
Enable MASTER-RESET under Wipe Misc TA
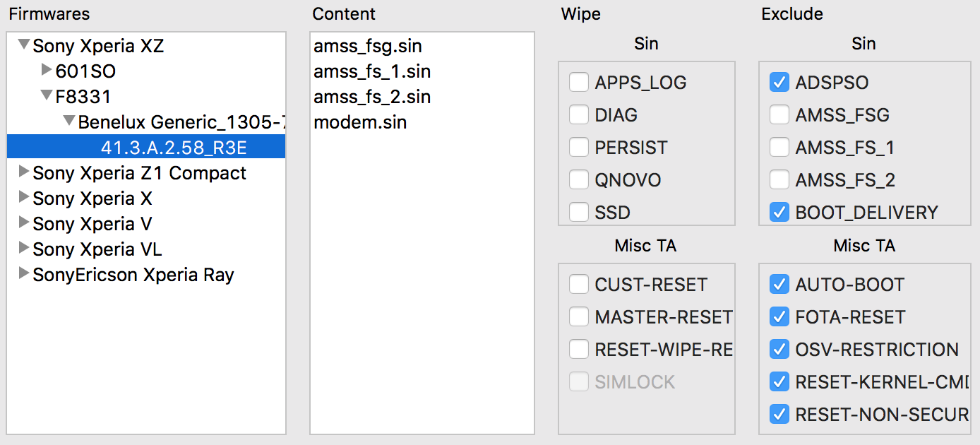click(x=579, y=317)
